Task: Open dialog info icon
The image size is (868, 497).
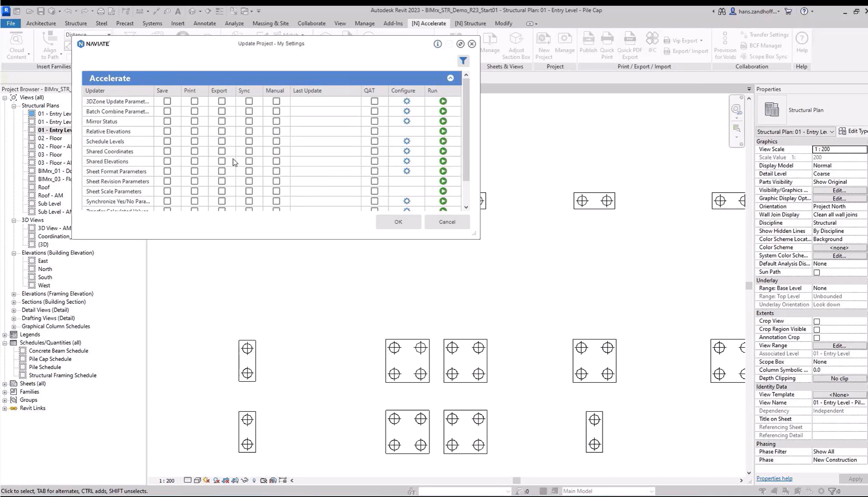Action: [437, 44]
